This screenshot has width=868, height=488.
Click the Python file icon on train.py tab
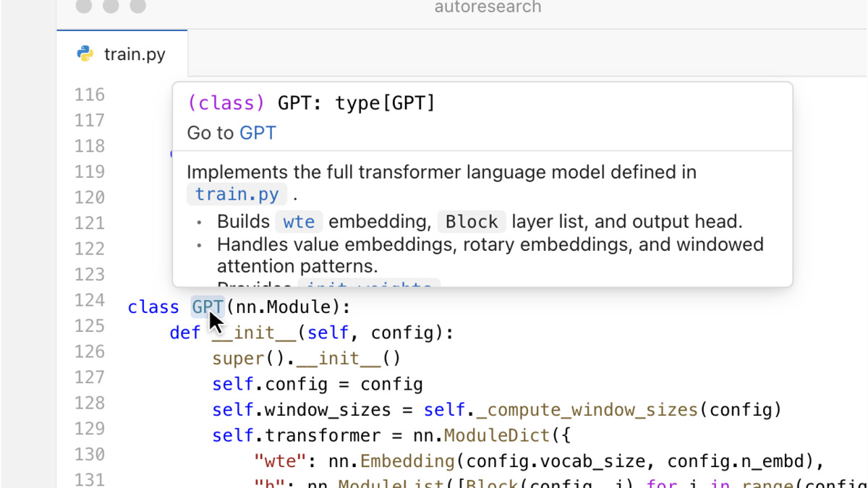click(85, 54)
